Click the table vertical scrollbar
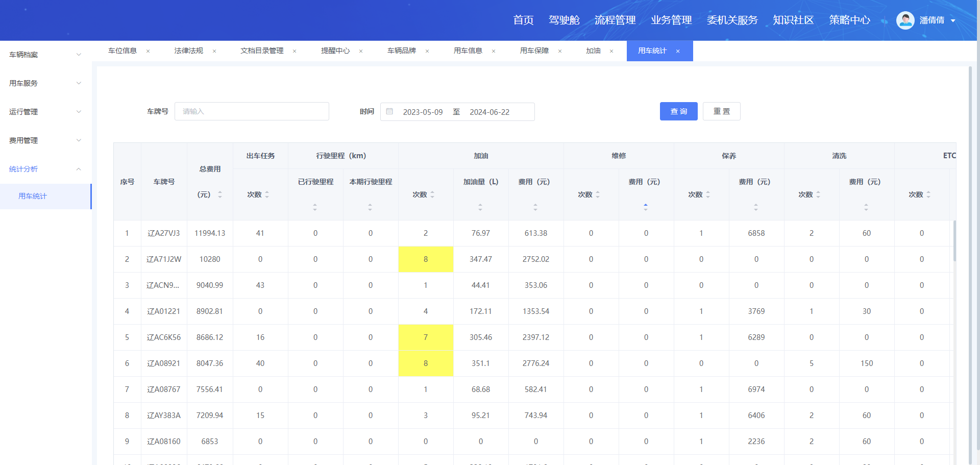Screen dimensions: 980x465 click(x=954, y=240)
